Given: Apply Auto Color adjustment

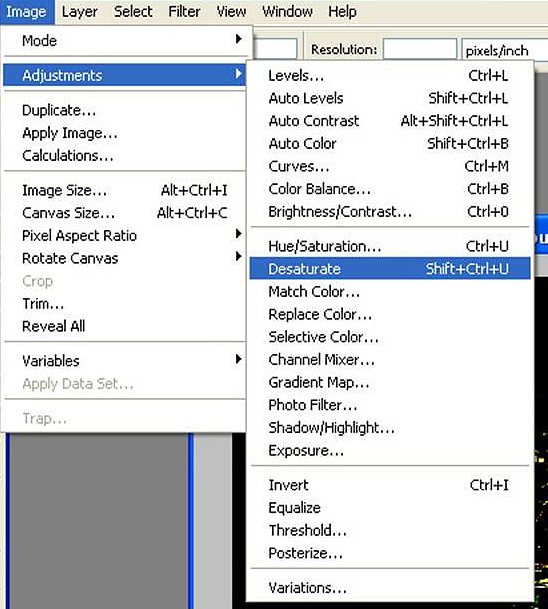Looking at the screenshot, I should tap(390, 144).
